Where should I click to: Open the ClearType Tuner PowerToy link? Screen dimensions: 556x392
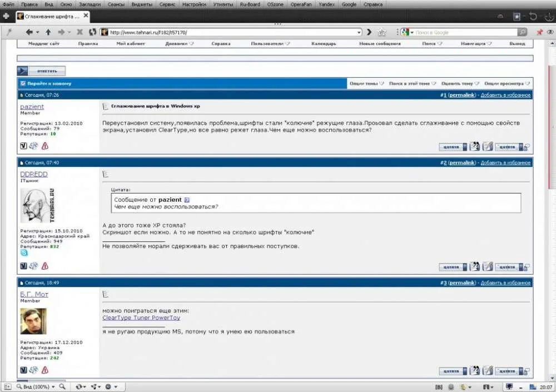tap(141, 318)
